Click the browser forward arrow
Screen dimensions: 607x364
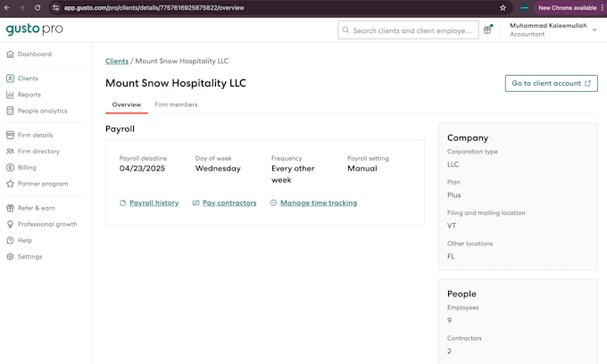(x=22, y=8)
